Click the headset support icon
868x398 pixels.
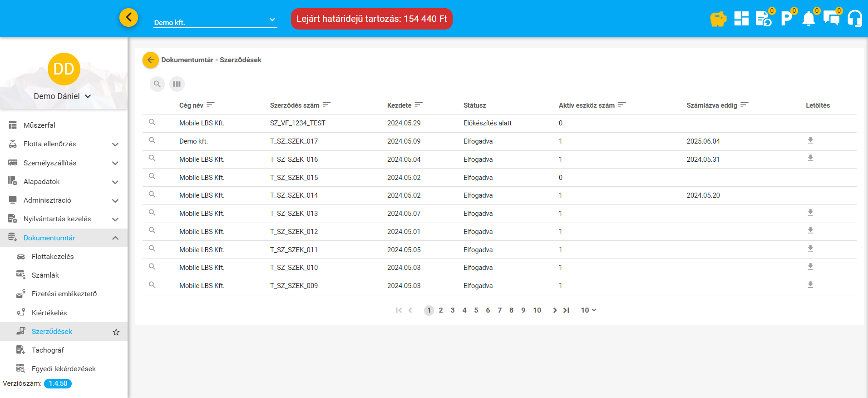click(854, 19)
